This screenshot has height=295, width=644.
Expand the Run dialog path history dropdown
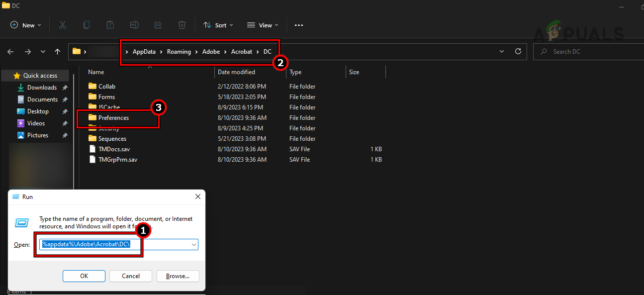coord(194,244)
